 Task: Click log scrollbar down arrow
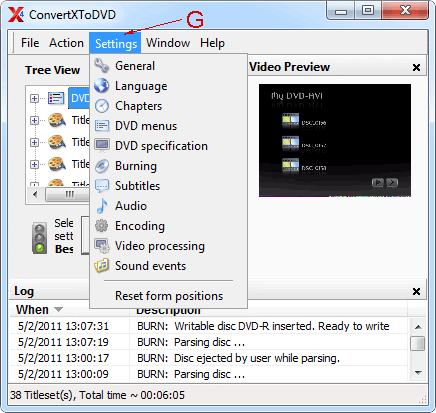click(x=418, y=373)
